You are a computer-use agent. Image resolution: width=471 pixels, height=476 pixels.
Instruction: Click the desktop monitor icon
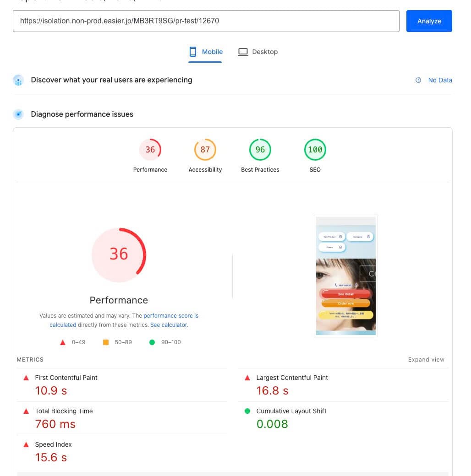click(x=243, y=52)
